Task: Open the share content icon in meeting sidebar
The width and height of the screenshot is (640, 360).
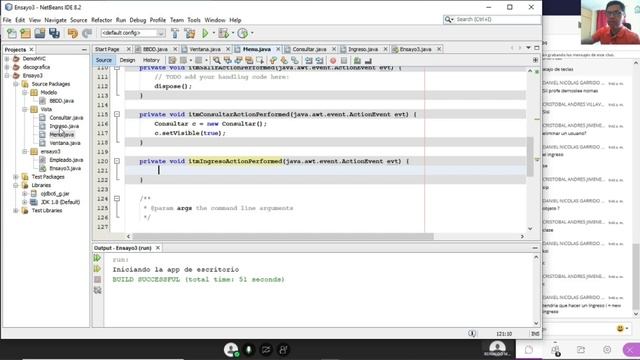Action: 581,350
